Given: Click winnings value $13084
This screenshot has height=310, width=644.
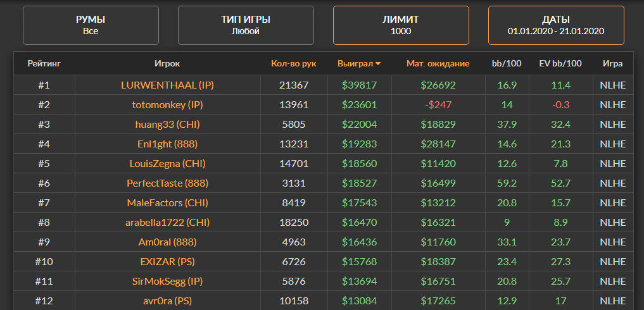Looking at the screenshot, I should [360, 301].
